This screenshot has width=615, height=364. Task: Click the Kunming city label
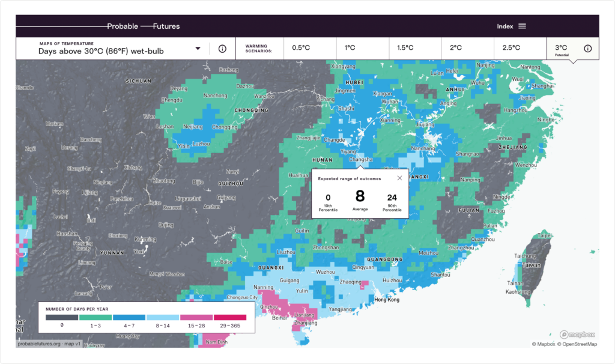pyautogui.click(x=145, y=239)
